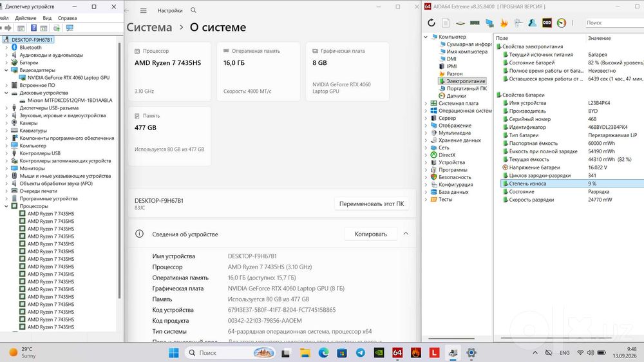Expand the Системная плата node in AIDA64
The height and width of the screenshot is (362, 644).
[426, 104]
